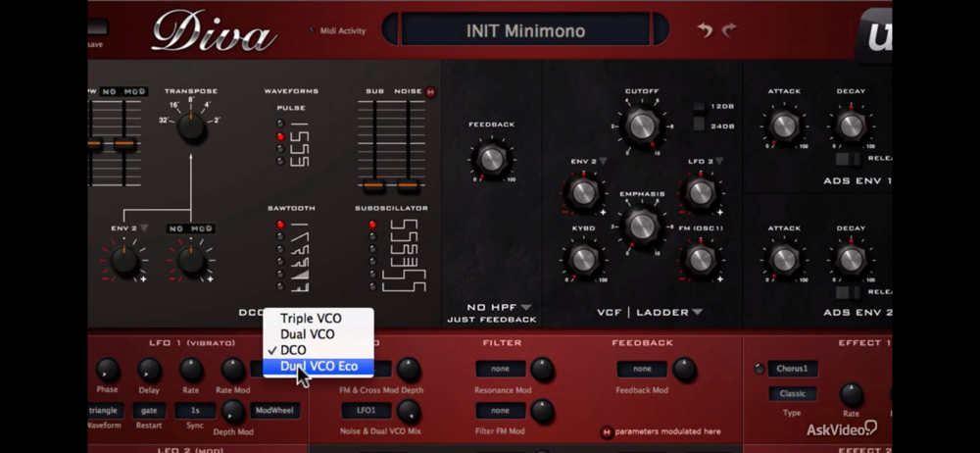
Task: Open 'none' source selector for Feedback Mod
Action: click(642, 369)
